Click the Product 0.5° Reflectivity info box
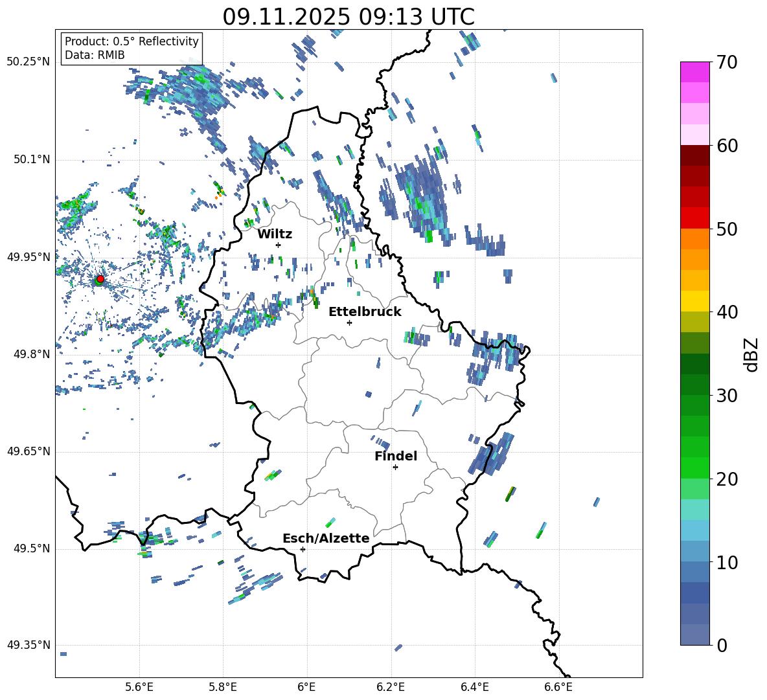This screenshot has width=767, height=700. (132, 49)
